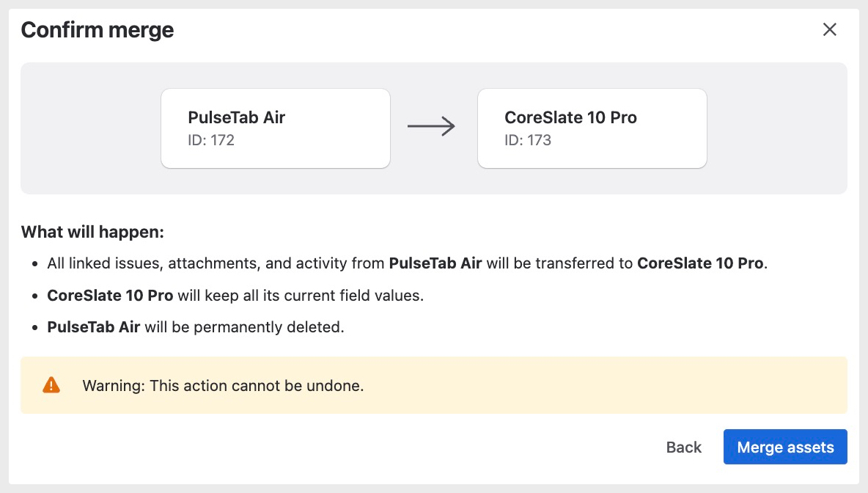Click the arrow icon between asset cards
This screenshot has width=868, height=493.
tap(431, 127)
